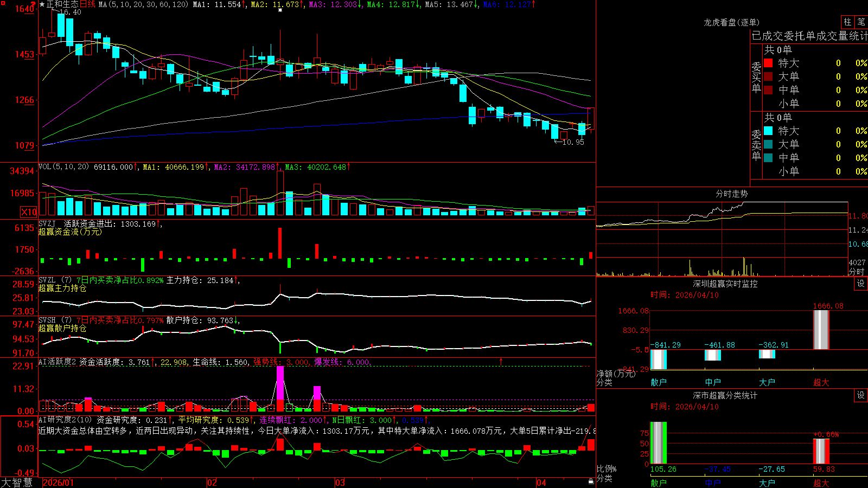Click the 超赢资金流(万元) label
Screen dimensions: 868x488
[x=70, y=232]
